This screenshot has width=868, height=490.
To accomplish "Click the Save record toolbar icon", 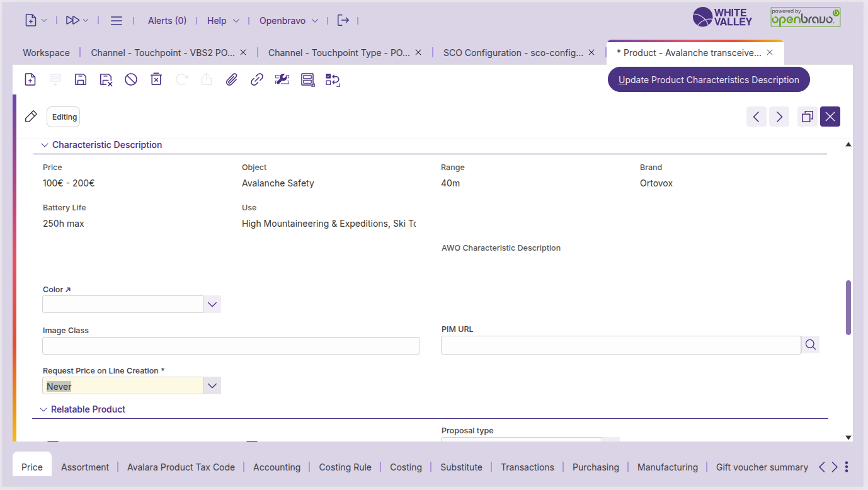I will (x=81, y=79).
